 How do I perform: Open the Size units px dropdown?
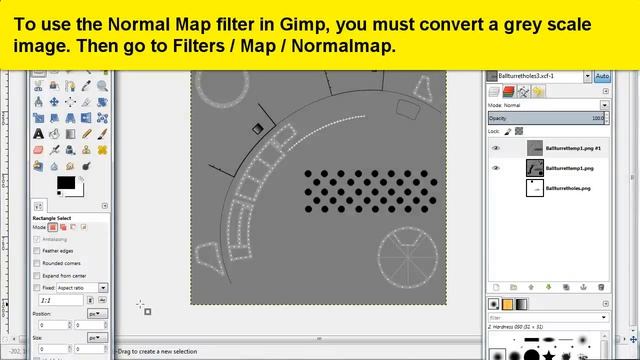97,338
